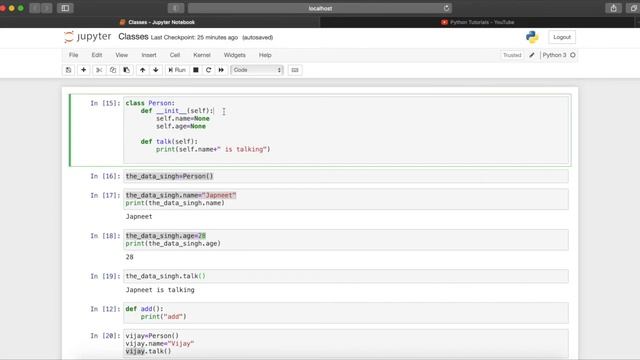Go forward with the browser forward arrow
Screen dimensions: 640x360
[x=47, y=8]
